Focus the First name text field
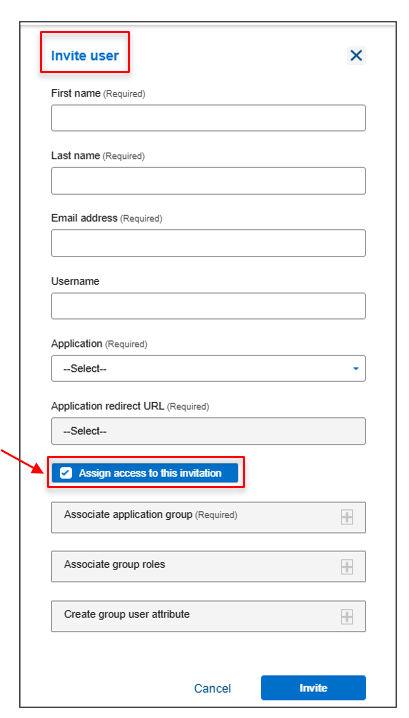The width and height of the screenshot is (409, 718). [x=208, y=118]
